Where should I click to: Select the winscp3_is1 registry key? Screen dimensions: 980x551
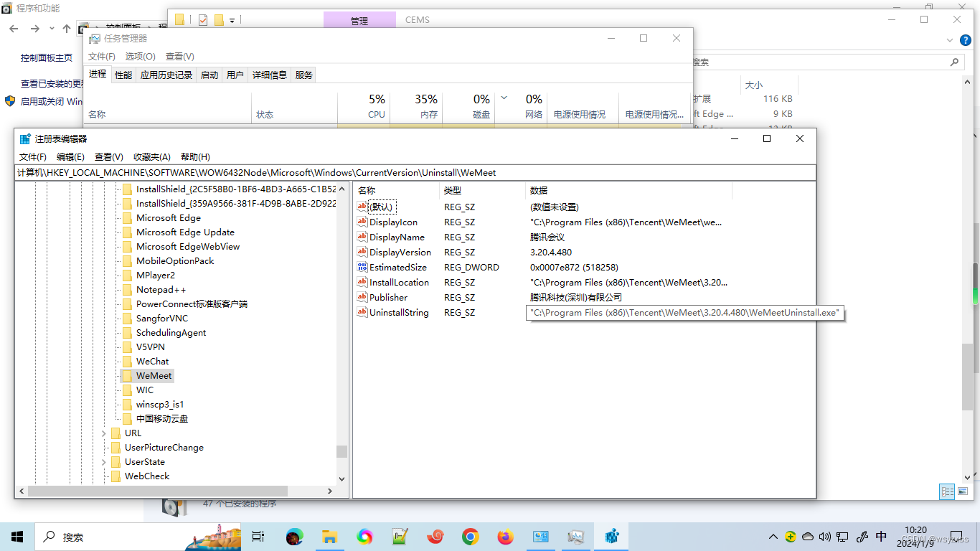[x=160, y=404]
